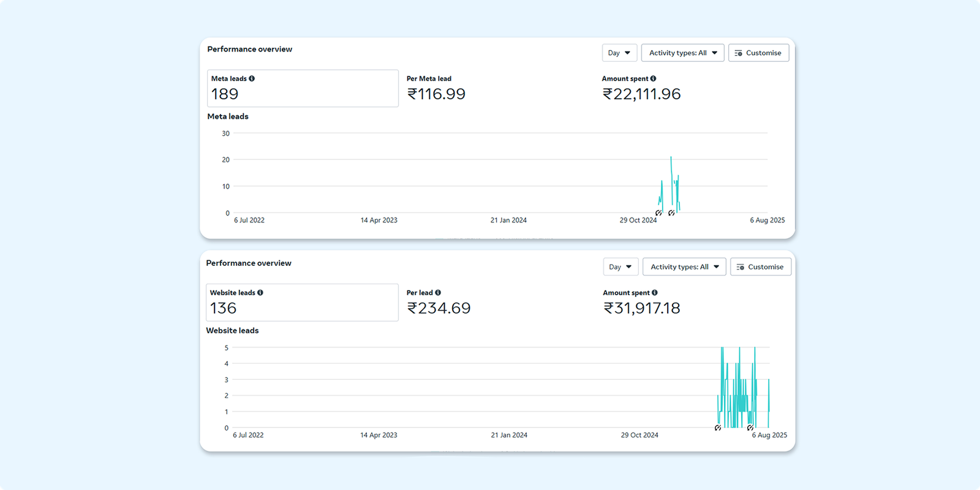Select the Meta leads 189 metric card
The width and height of the screenshot is (980, 490).
click(303, 88)
